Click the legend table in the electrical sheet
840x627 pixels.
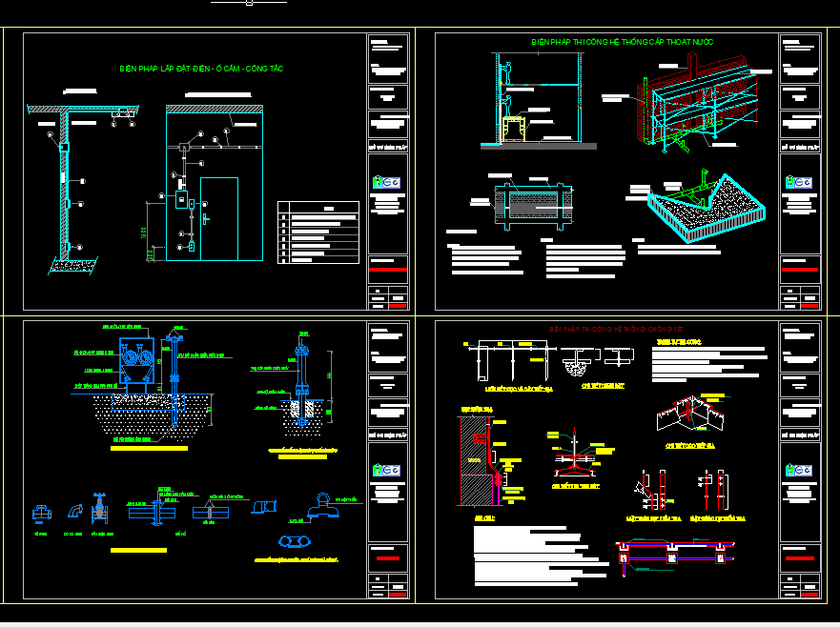(x=318, y=232)
